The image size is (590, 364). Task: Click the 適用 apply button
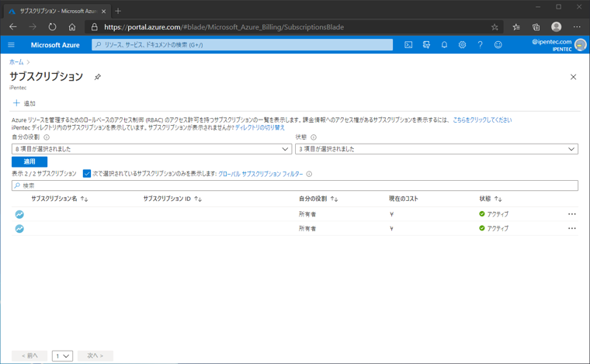(29, 161)
